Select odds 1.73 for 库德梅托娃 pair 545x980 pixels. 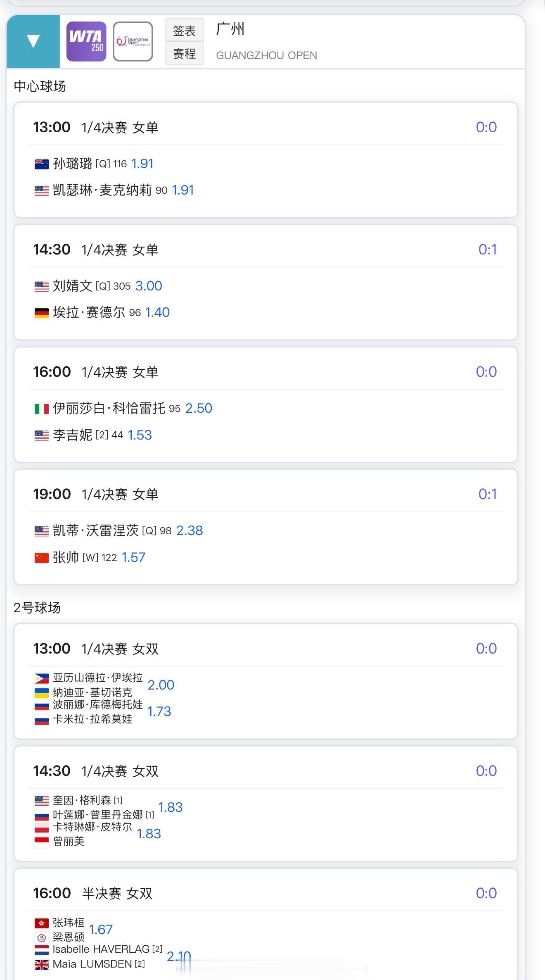159,711
